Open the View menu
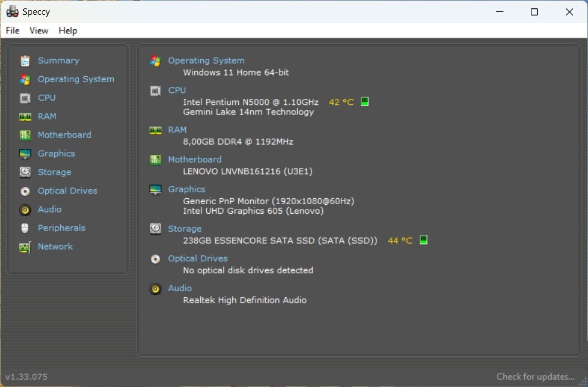 (39, 30)
